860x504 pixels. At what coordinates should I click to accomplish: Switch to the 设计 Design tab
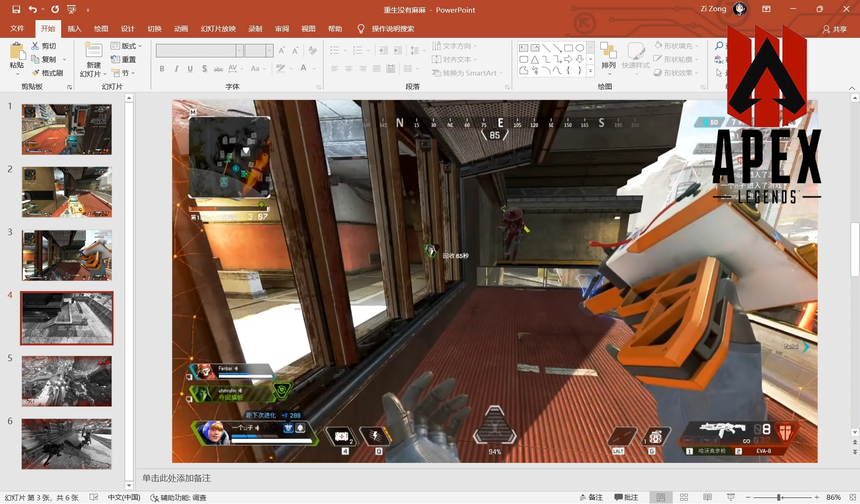(x=128, y=28)
